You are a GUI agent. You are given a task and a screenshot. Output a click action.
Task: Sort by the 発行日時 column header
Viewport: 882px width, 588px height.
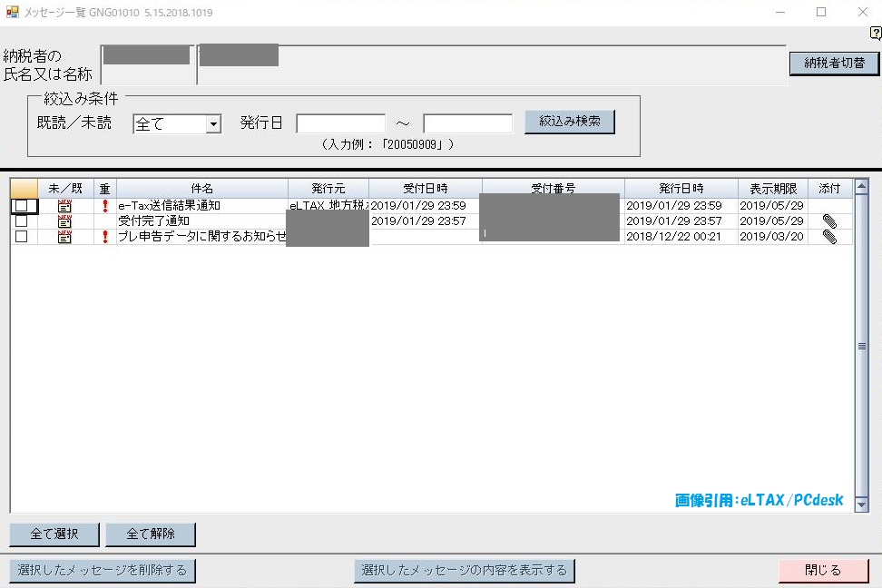click(x=681, y=189)
